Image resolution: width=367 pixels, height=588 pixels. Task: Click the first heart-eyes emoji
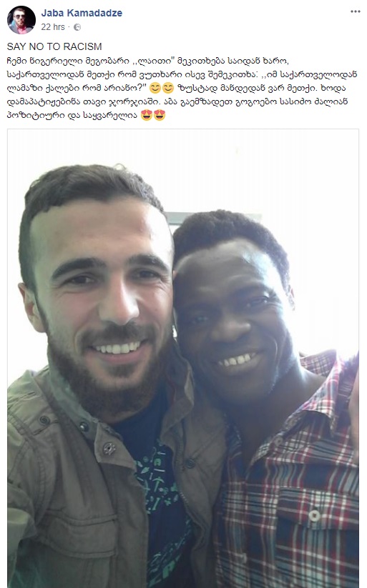click(147, 115)
